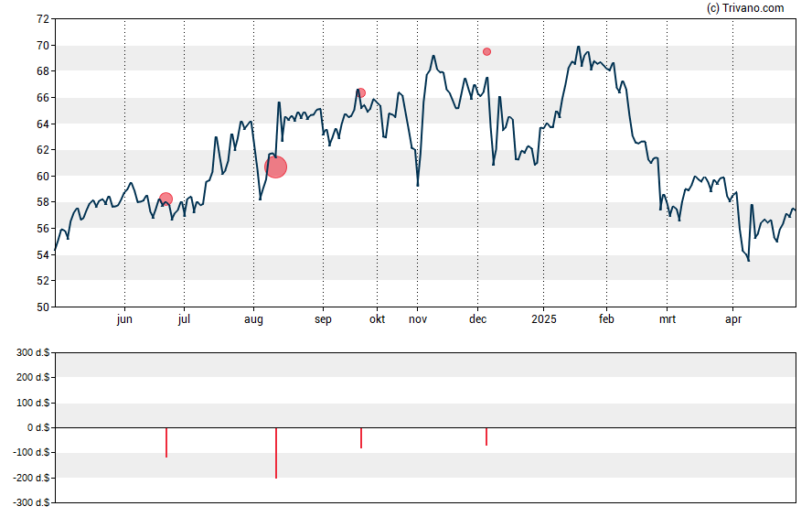Viewport: 812px width, 517px height.
Task: Click the '0 d.$' axis value
Action: click(x=38, y=428)
